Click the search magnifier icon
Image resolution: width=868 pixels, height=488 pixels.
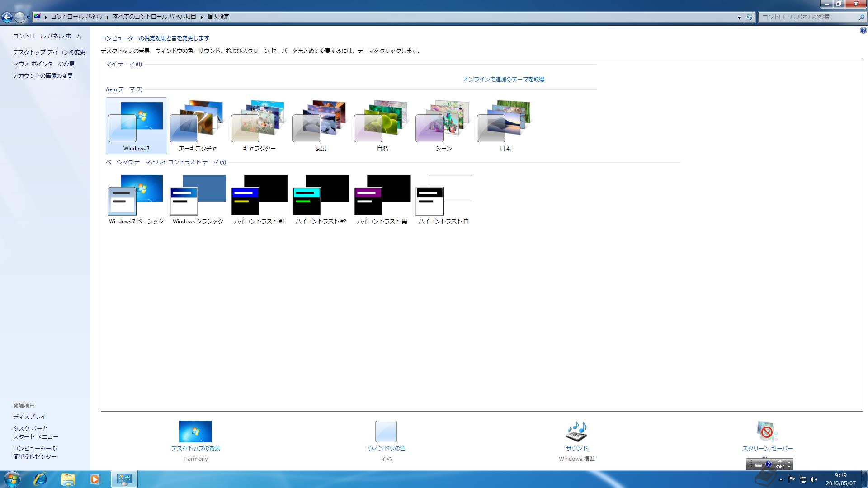(861, 17)
